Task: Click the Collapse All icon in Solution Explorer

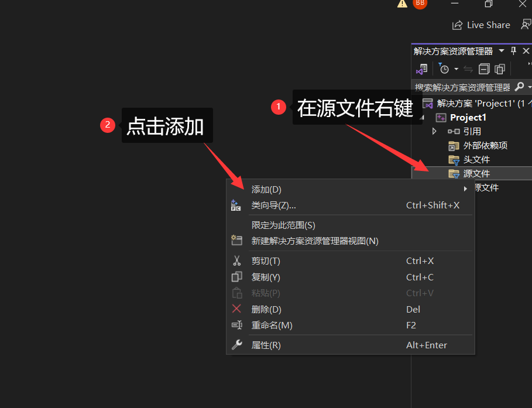Action: point(484,69)
